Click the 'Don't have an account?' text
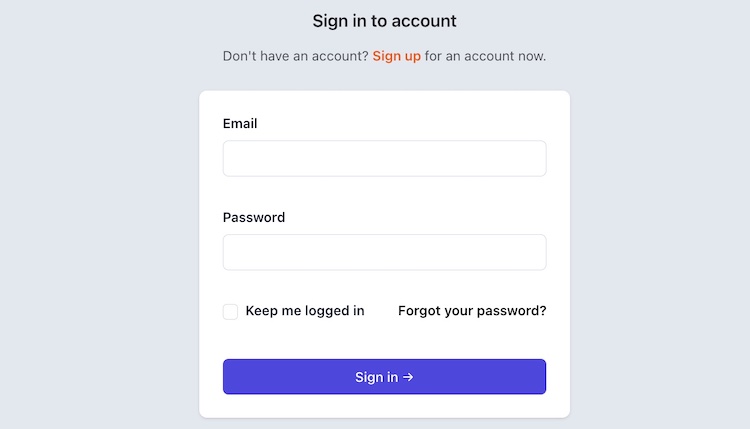Viewport: 750px width, 429px height. 296,56
